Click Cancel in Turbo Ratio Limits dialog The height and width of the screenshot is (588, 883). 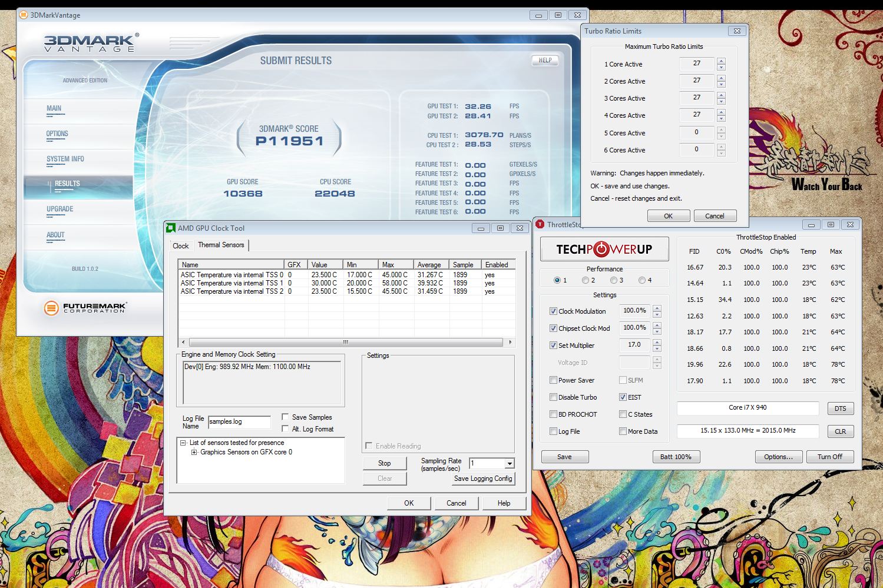pos(715,216)
